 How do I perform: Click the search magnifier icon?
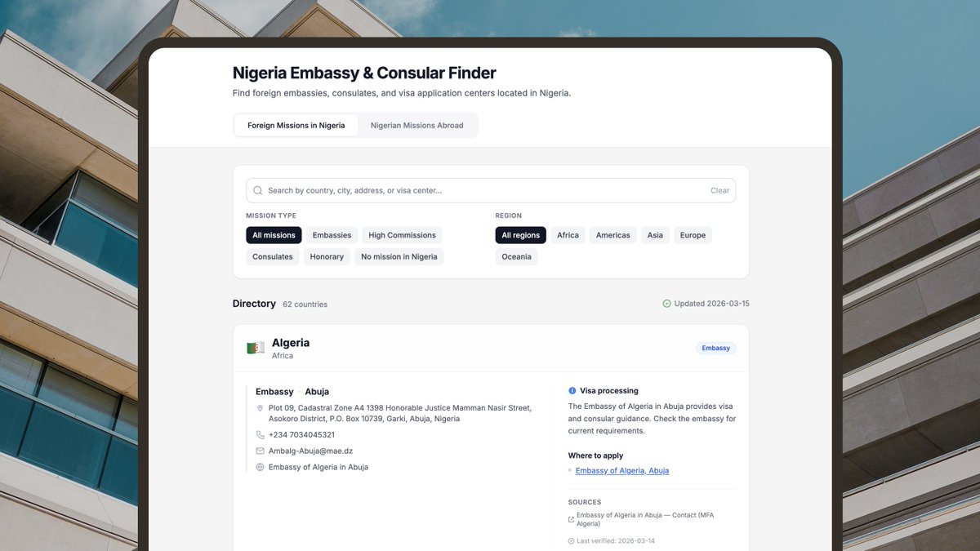click(258, 191)
